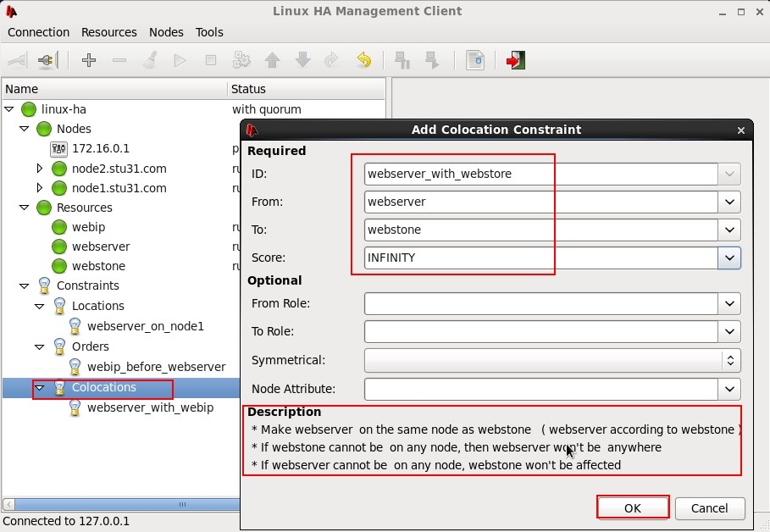Viewport: 770px width, 532px height.
Task: Expand the node2.stu31.com tree node
Action: [40, 169]
